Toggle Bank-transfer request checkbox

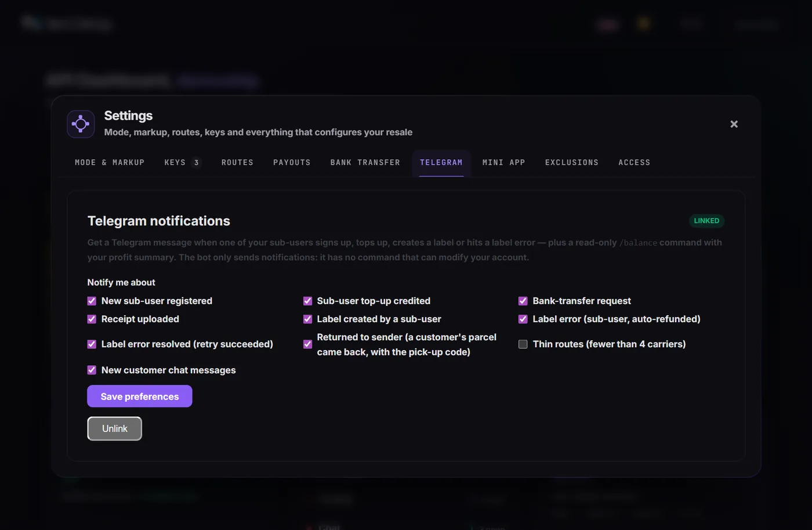coord(523,301)
